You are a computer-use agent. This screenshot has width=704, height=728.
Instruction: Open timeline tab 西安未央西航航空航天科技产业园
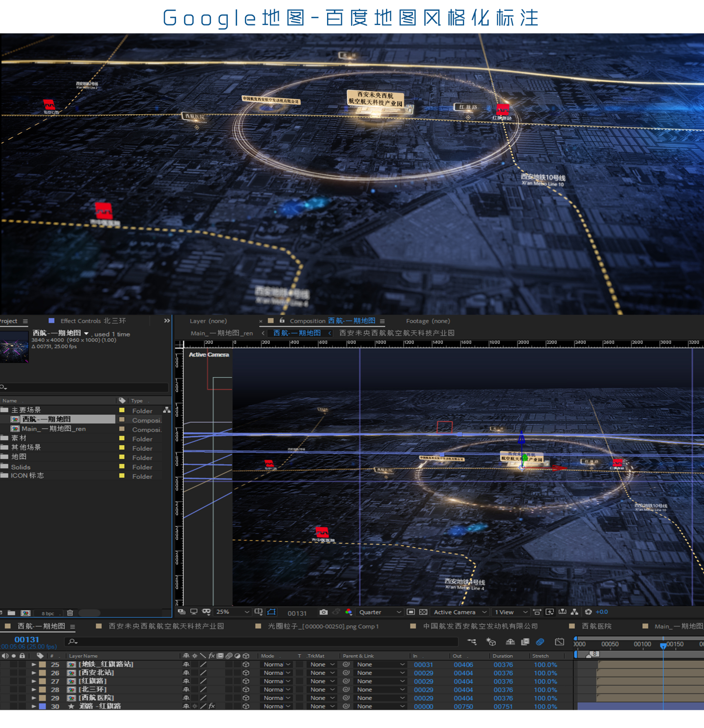(166, 626)
